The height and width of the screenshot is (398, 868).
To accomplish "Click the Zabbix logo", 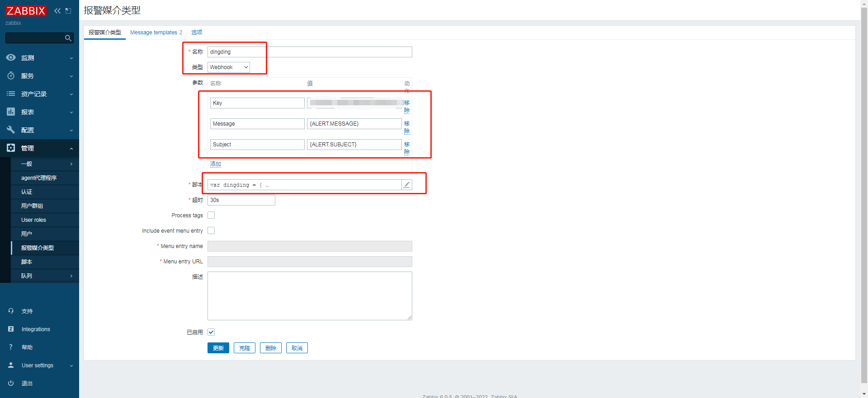I will [x=26, y=11].
